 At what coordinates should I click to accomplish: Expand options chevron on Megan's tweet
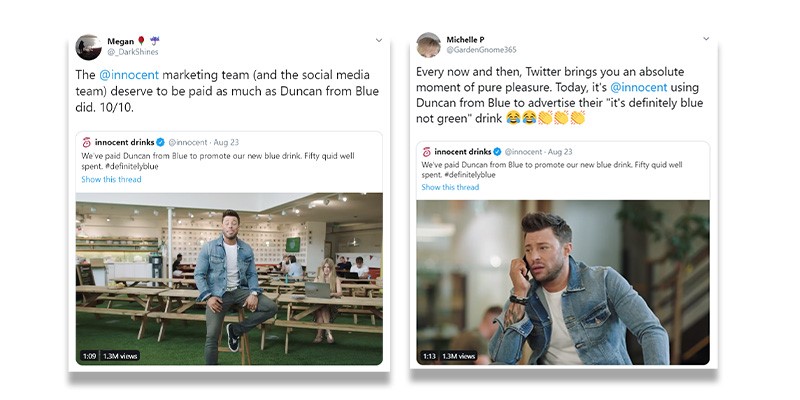click(379, 40)
